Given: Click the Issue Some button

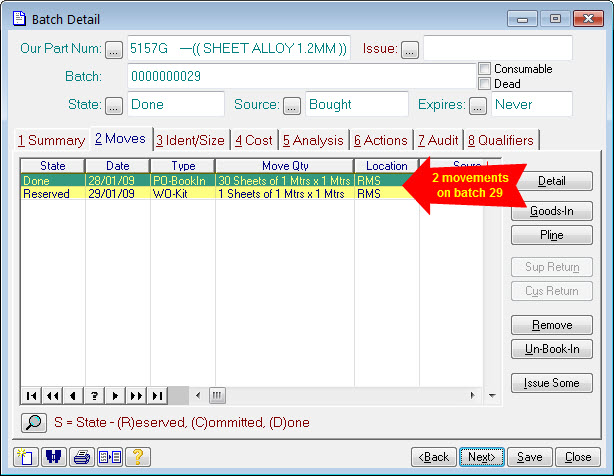Looking at the screenshot, I should [x=552, y=383].
